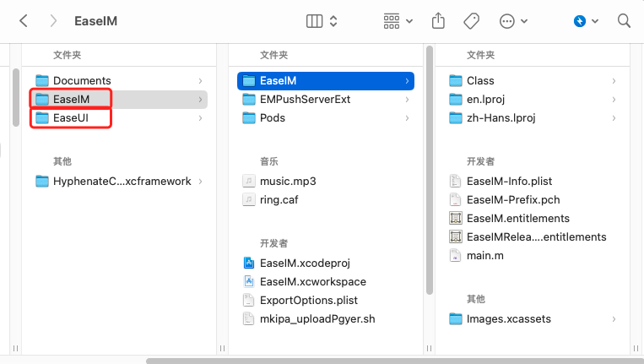Click the forward navigation arrow
Screen dimensions: 644x364
(53, 20)
